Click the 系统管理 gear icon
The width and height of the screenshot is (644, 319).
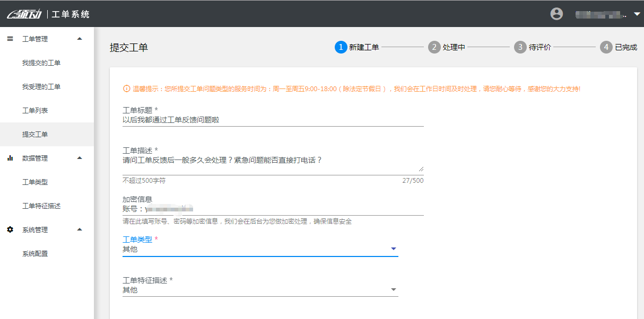[10, 229]
